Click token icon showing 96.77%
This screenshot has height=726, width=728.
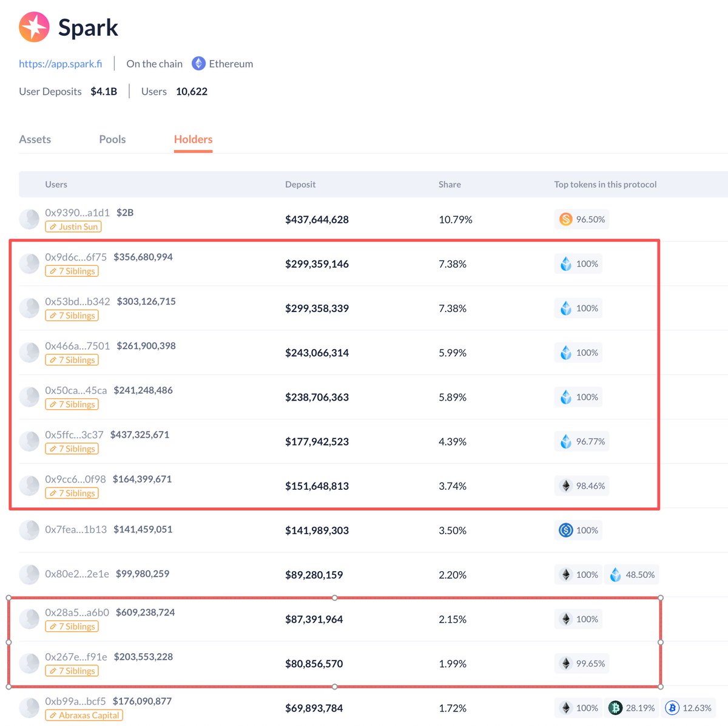click(x=565, y=441)
